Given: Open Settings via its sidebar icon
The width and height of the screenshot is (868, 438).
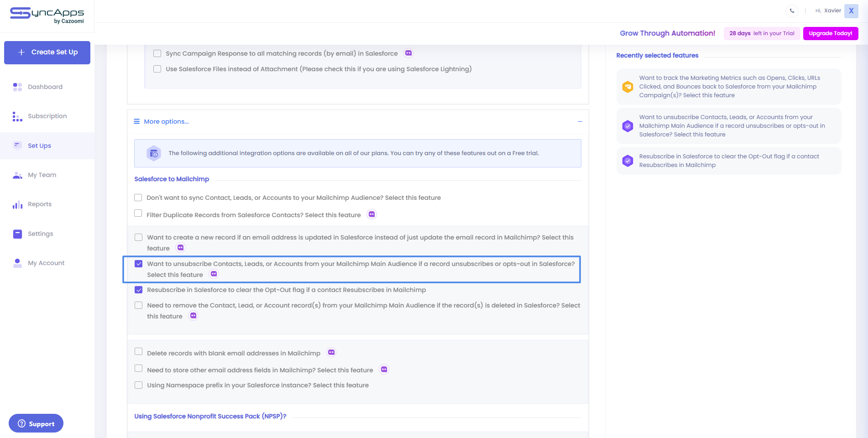Looking at the screenshot, I should click(x=17, y=234).
